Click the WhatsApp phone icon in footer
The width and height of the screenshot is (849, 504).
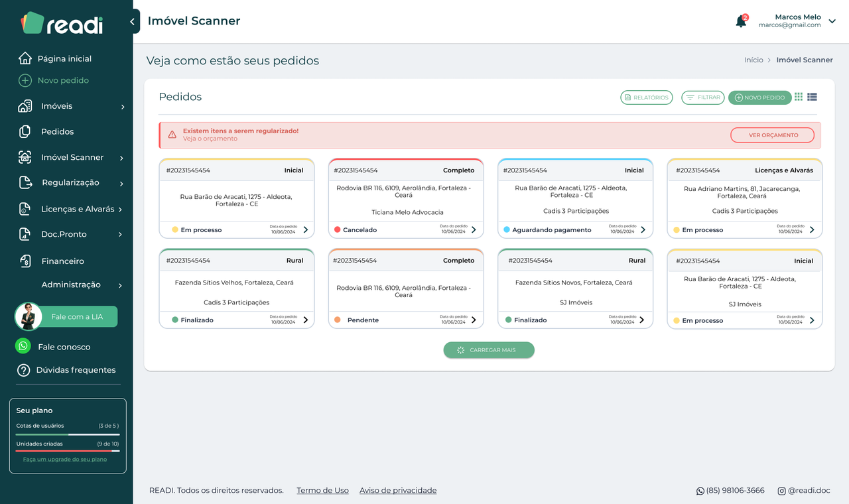700,491
